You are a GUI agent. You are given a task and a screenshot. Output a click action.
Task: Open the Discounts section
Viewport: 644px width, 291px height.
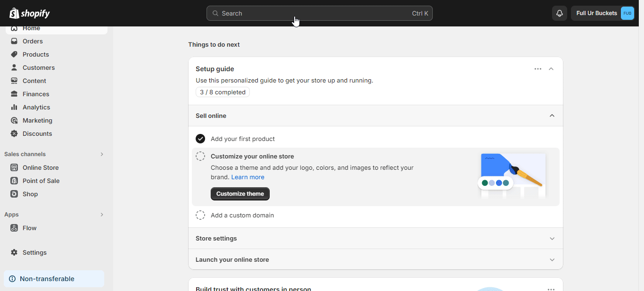click(x=37, y=133)
